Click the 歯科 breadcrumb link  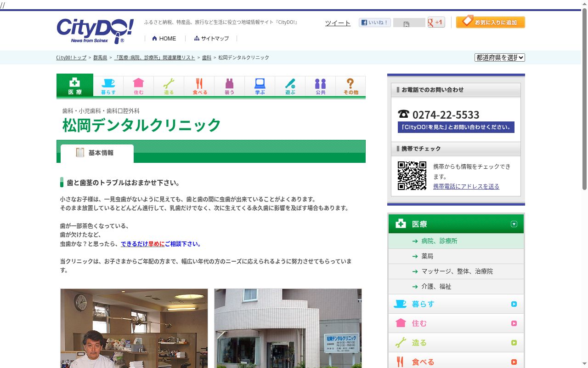207,57
